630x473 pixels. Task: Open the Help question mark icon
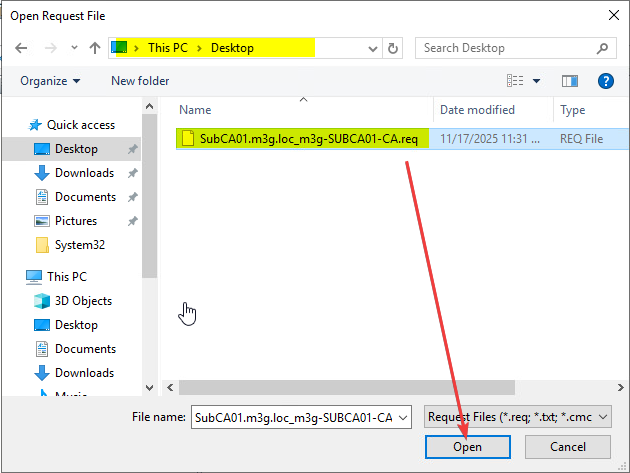(604, 81)
